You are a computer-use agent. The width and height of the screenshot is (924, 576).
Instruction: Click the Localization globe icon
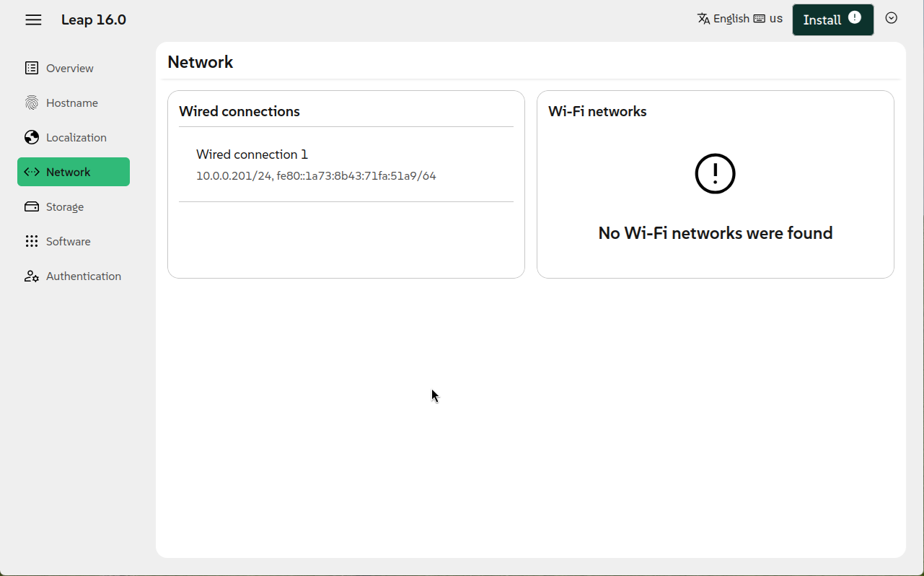[32, 138]
